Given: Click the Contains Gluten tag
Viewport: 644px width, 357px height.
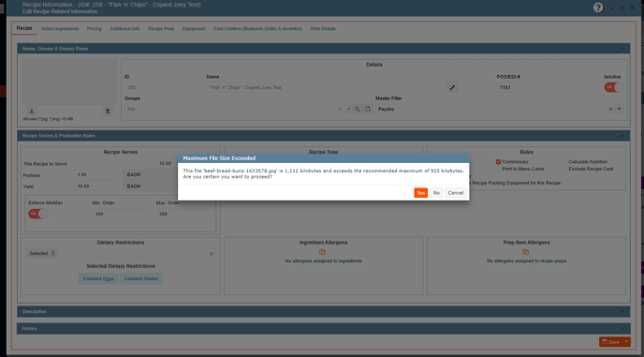Looking at the screenshot, I should (x=141, y=279).
